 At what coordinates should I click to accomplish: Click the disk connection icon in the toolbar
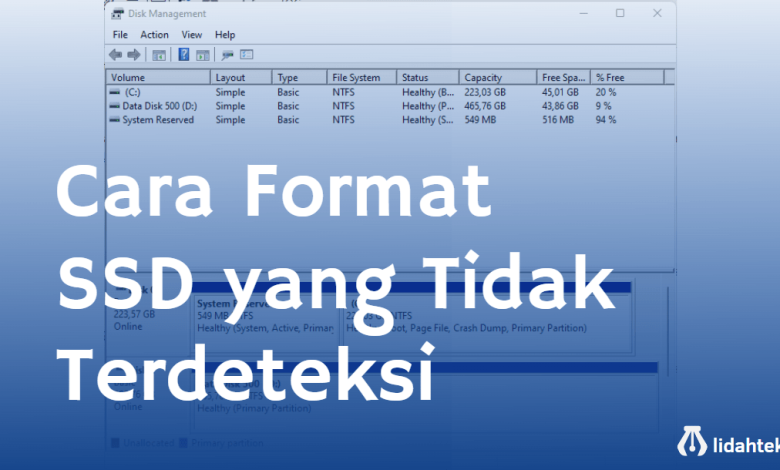pos(227,55)
